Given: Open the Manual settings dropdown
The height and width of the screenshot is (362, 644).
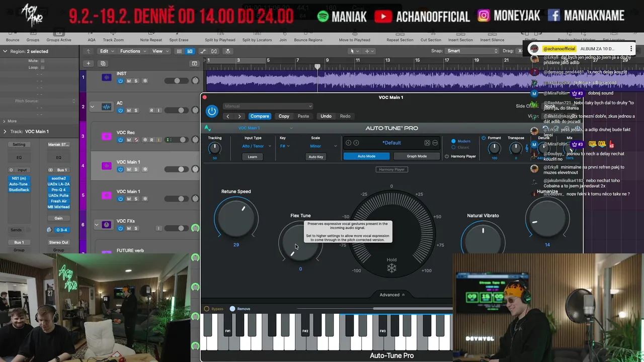Looking at the screenshot, I should [x=267, y=106].
